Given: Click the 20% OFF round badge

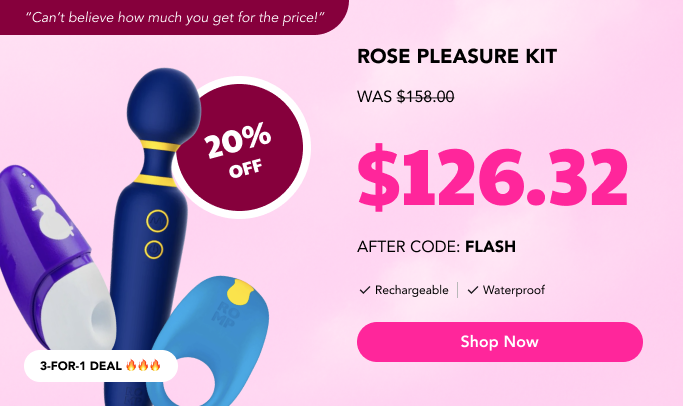Looking at the screenshot, I should (x=240, y=148).
